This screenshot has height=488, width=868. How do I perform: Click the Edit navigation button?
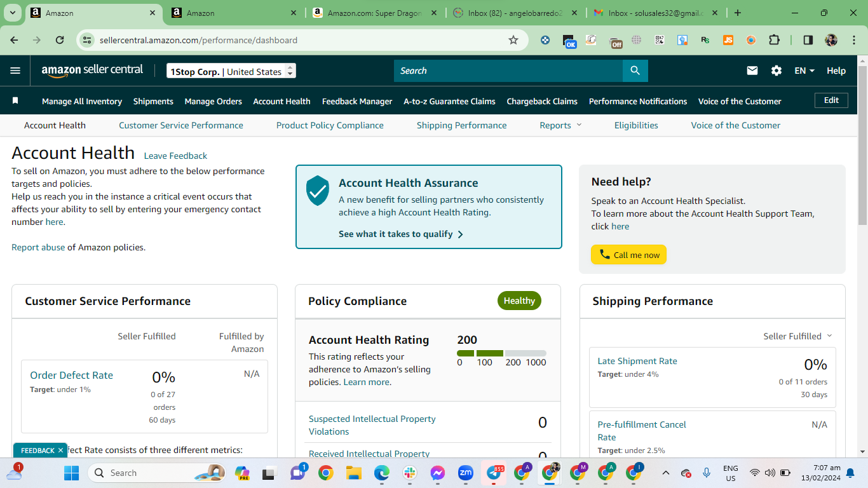point(831,100)
